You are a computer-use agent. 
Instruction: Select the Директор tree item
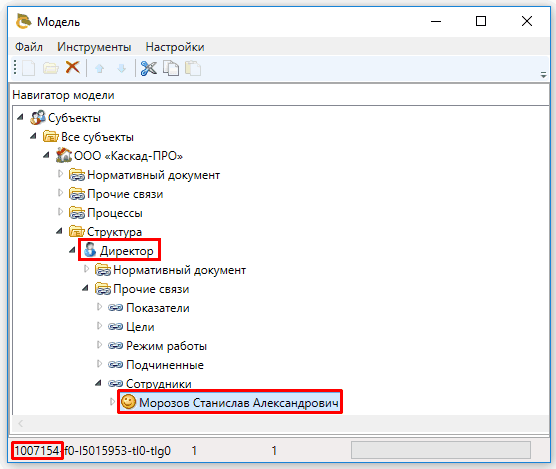click(127, 251)
